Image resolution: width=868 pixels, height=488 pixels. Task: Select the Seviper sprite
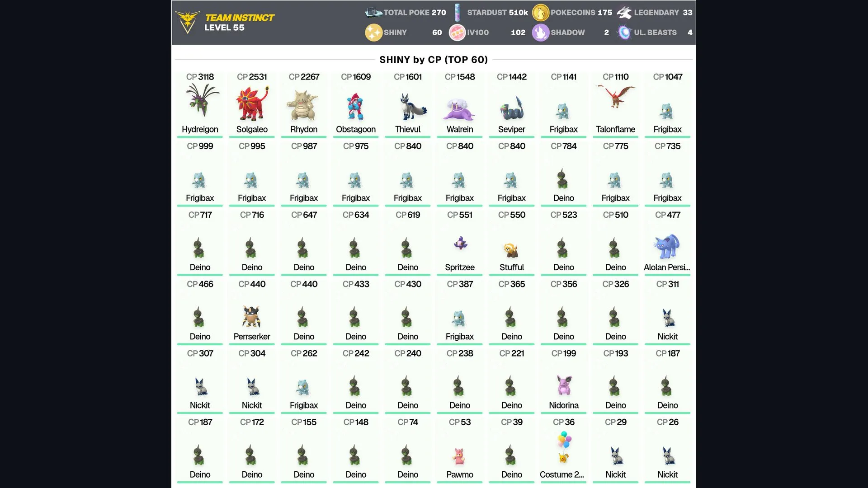512,109
